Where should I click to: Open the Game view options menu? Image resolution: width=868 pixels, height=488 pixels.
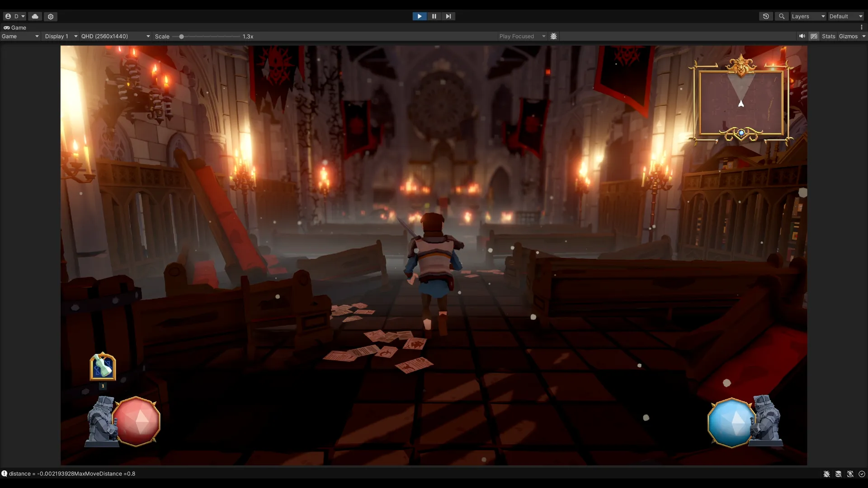pyautogui.click(x=862, y=28)
